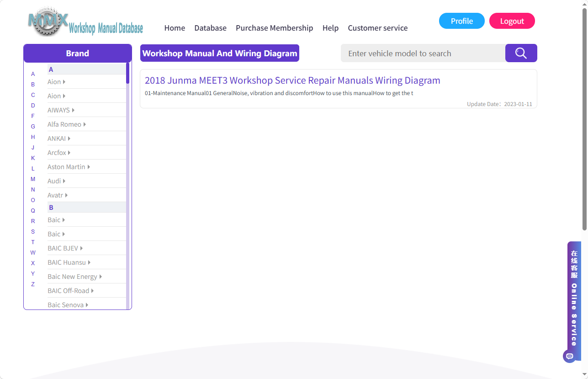
Task: Click the blue Profile button
Action: (461, 21)
